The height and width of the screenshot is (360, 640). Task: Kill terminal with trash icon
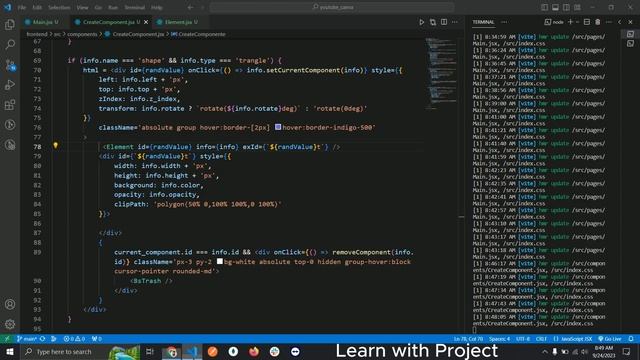[598, 22]
